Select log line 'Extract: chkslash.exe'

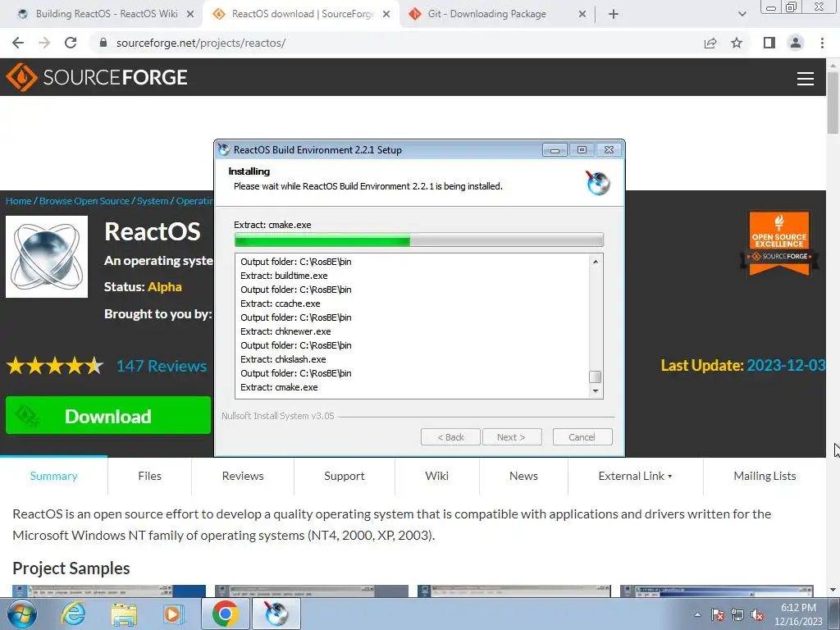point(283,359)
